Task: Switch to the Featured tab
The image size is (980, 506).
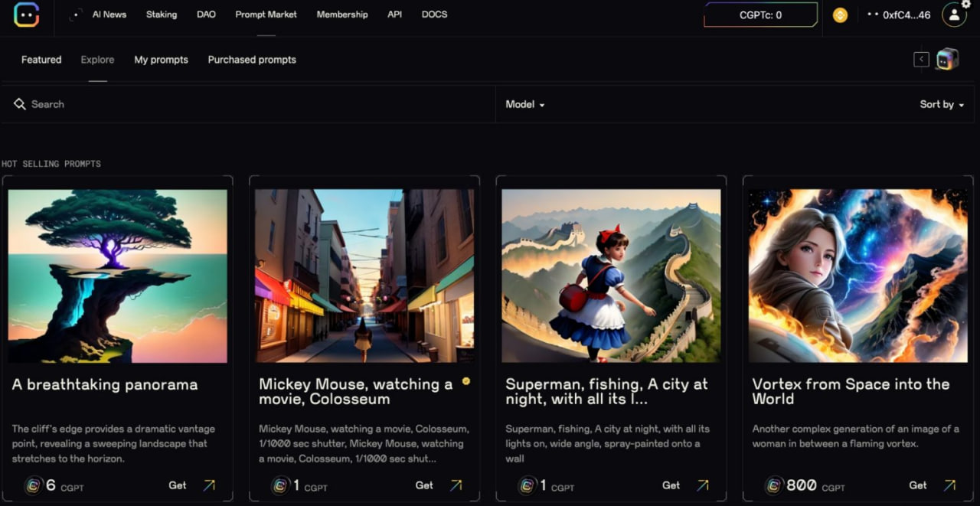Action: pos(41,60)
